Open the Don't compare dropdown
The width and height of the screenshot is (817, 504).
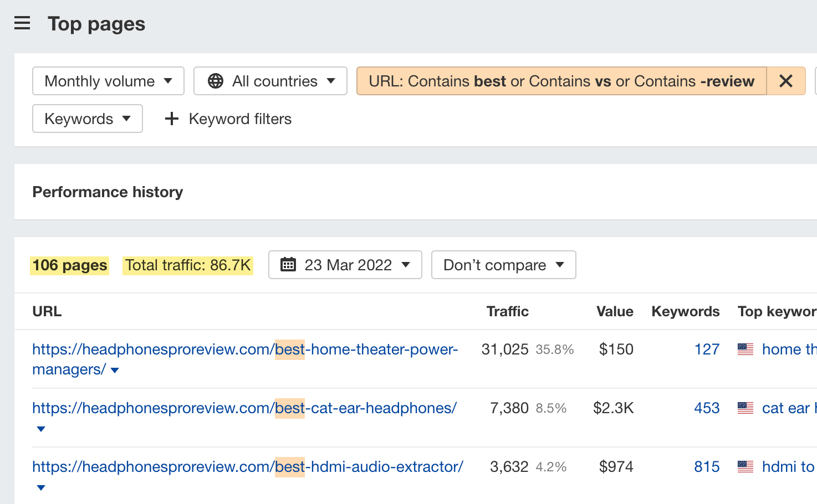[x=503, y=265]
